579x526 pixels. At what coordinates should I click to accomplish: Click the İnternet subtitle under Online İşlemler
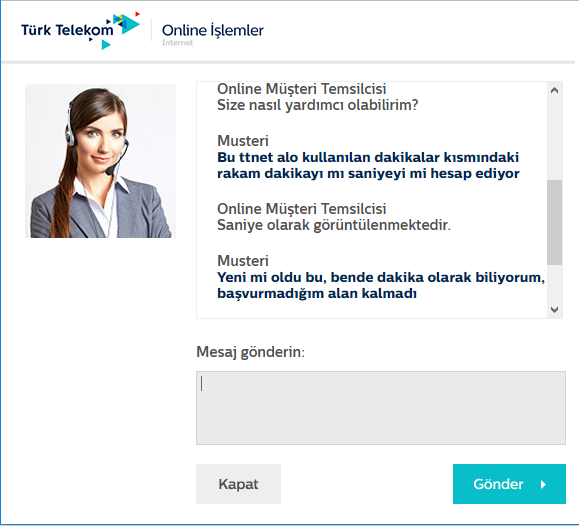pos(178,43)
